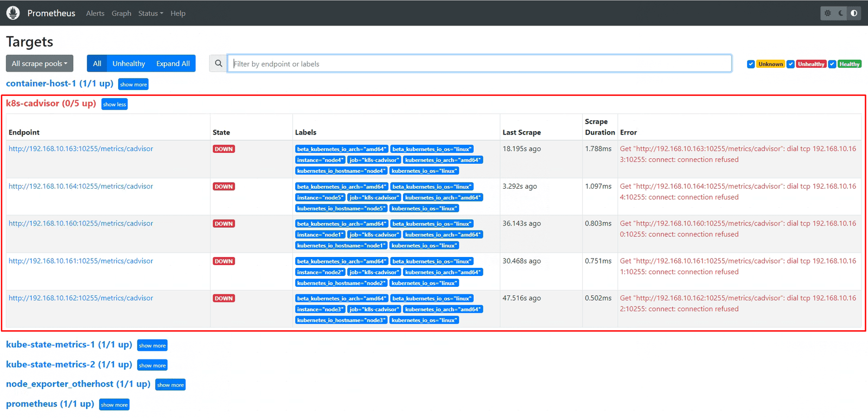Select the All targets button

[97, 63]
